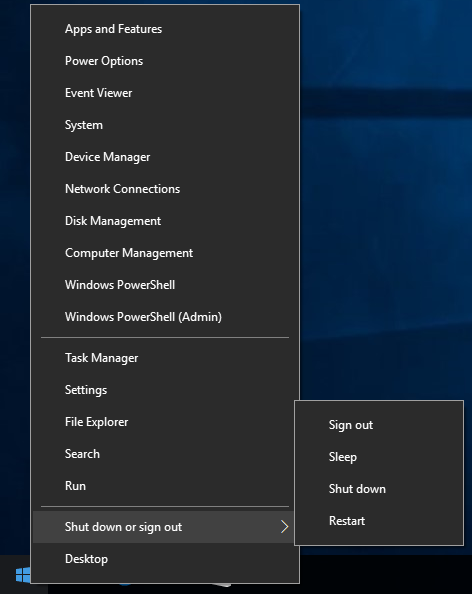Image resolution: width=472 pixels, height=594 pixels.
Task: Launch Computer Management
Action: pos(165,253)
